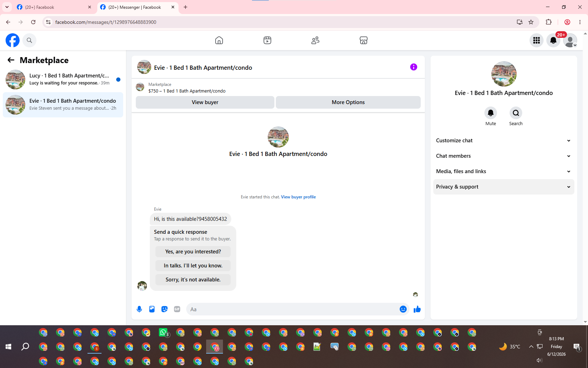Open Evie's apartment conversation in list
The width and height of the screenshot is (588, 368).
[63, 105]
